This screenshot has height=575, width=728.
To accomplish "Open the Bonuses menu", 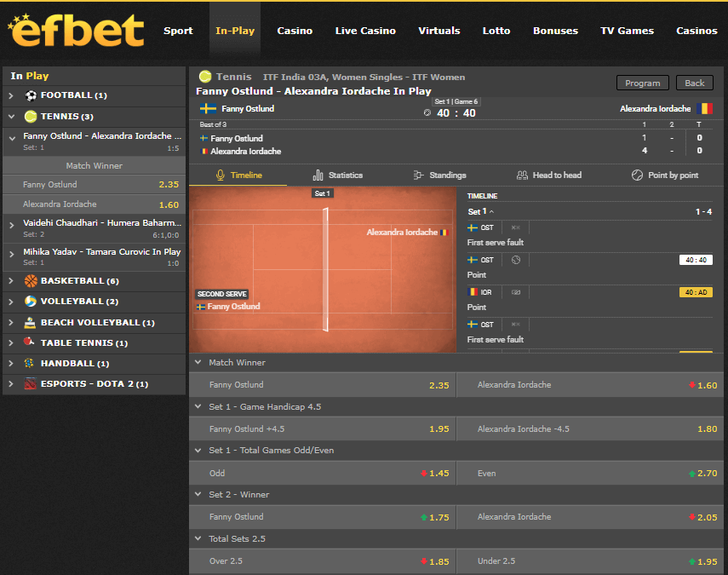I will [x=555, y=31].
